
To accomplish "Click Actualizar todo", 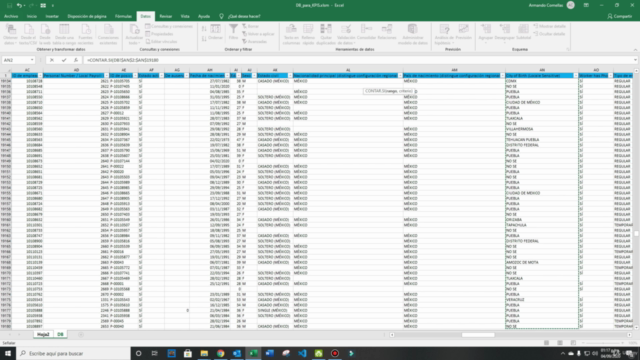I will (x=134, y=34).
